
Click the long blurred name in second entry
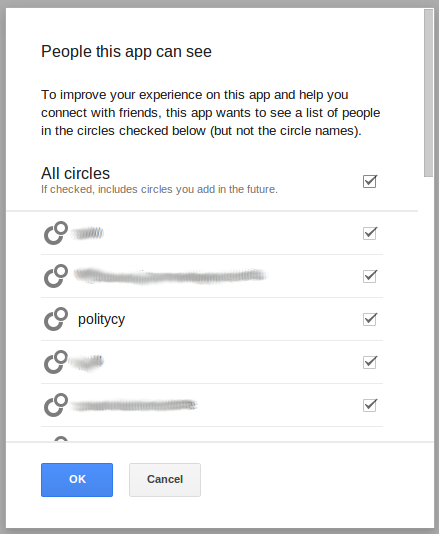coord(170,276)
